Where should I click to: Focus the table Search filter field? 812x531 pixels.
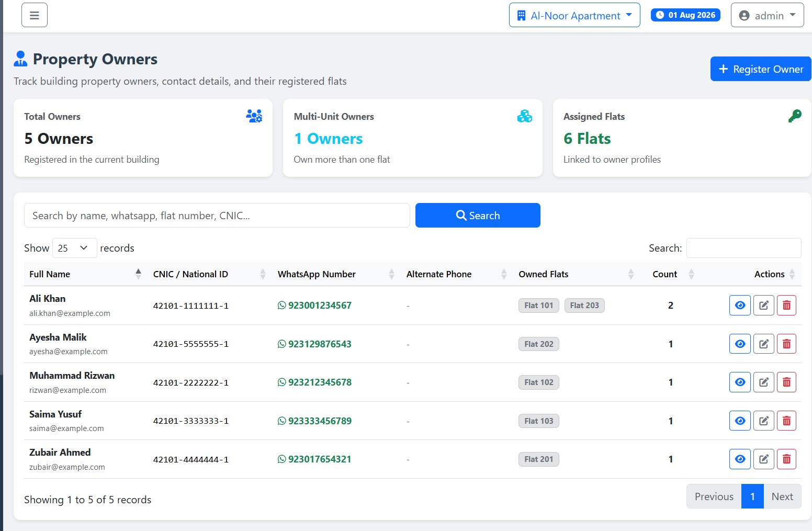743,248
